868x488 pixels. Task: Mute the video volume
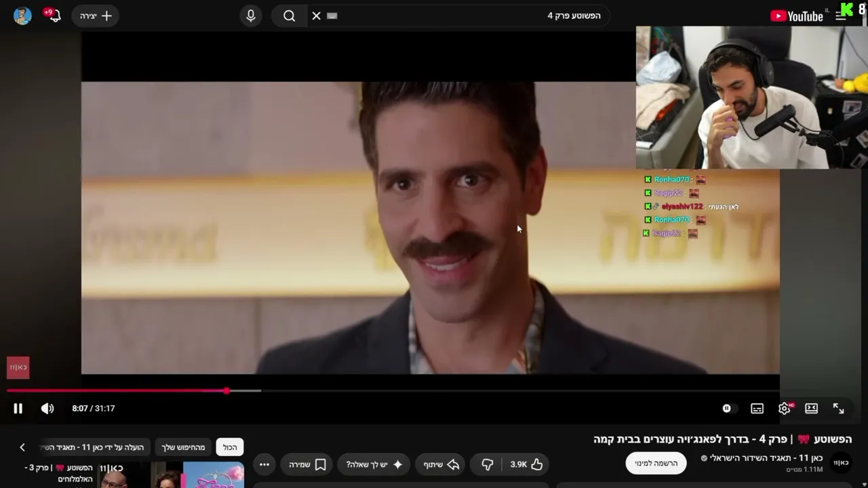pyautogui.click(x=47, y=408)
